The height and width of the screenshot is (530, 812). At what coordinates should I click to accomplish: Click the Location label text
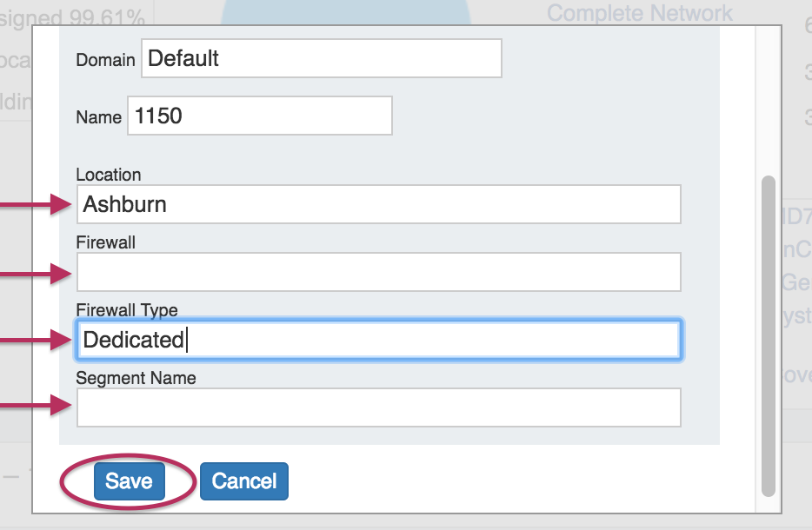(108, 175)
